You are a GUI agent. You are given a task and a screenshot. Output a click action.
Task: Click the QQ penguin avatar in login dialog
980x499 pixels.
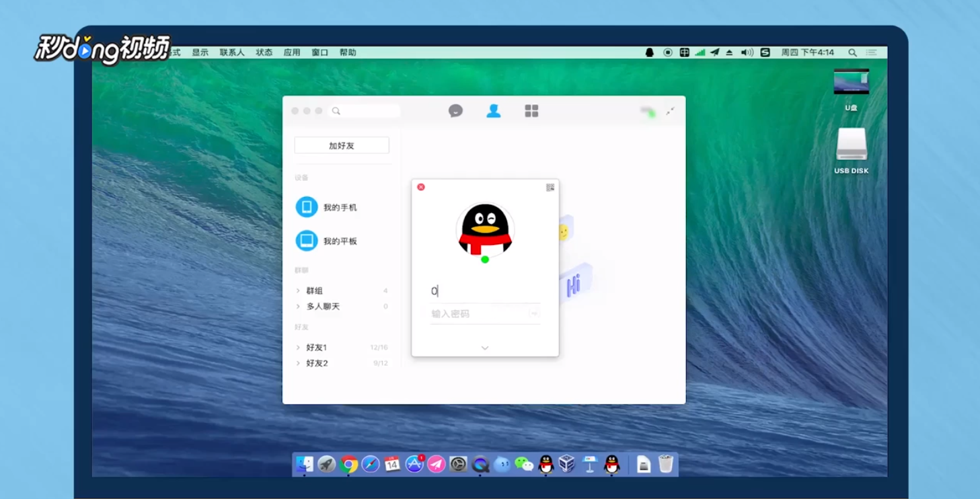tap(484, 230)
